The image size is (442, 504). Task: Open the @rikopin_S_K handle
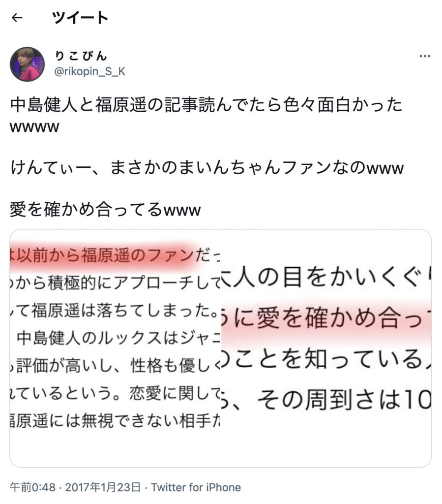point(89,71)
